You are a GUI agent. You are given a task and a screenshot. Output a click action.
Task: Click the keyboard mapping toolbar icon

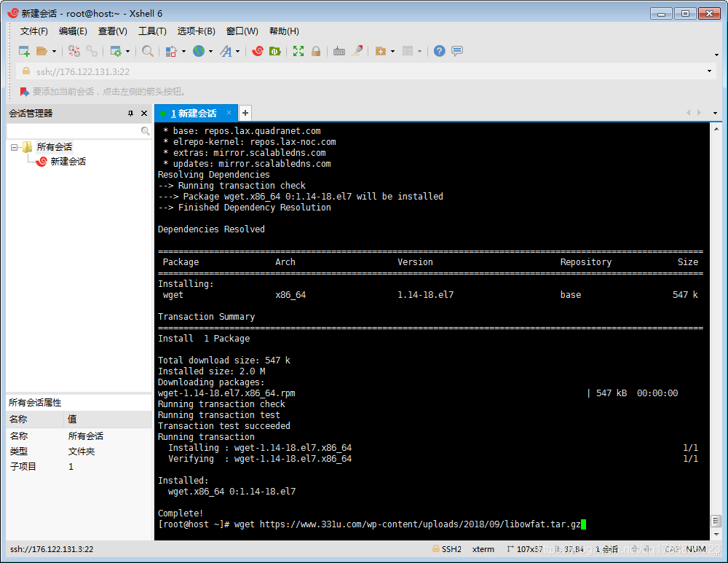pyautogui.click(x=339, y=51)
